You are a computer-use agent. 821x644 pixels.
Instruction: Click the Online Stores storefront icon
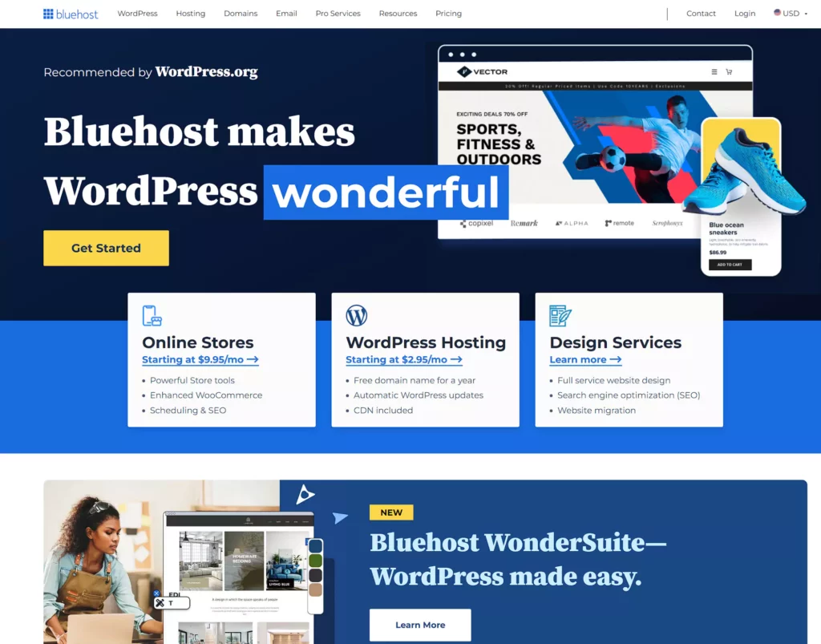tap(152, 316)
